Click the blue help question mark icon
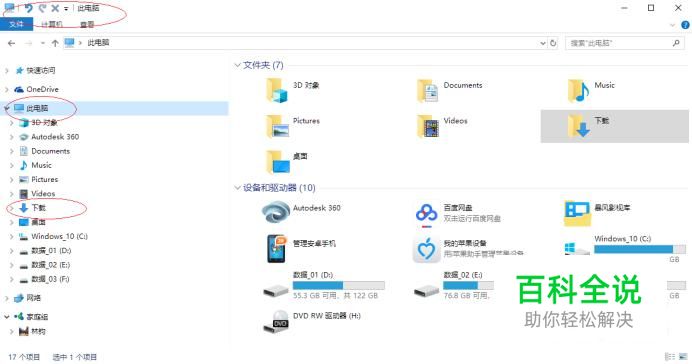This screenshot has width=692, height=364. coord(685,25)
